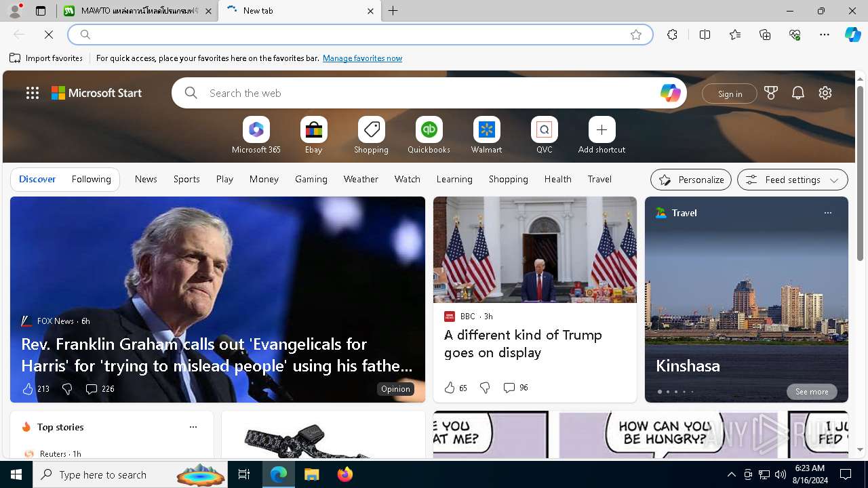Viewport: 868px width, 488px height.
Task: Open Windows Start menu
Action: click(16, 474)
